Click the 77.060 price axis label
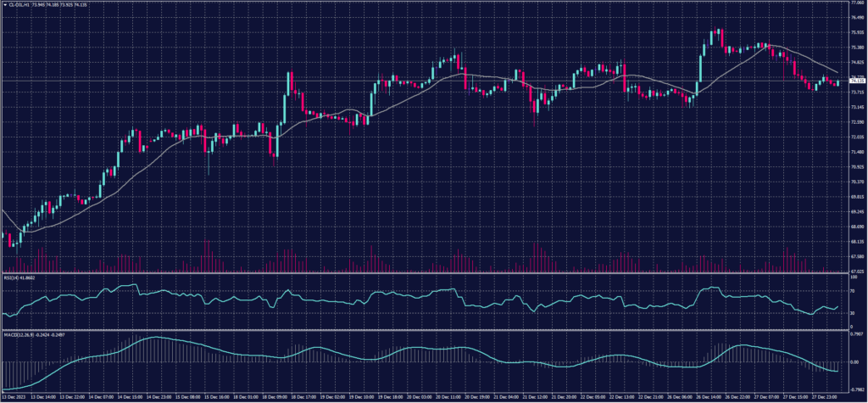Viewport: 868px width, 403px height. point(856,3)
